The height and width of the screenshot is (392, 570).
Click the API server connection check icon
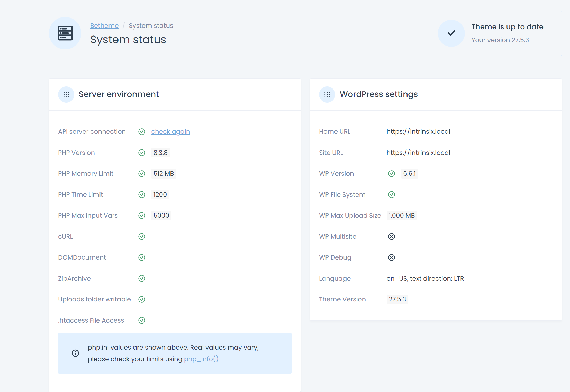[x=142, y=132]
